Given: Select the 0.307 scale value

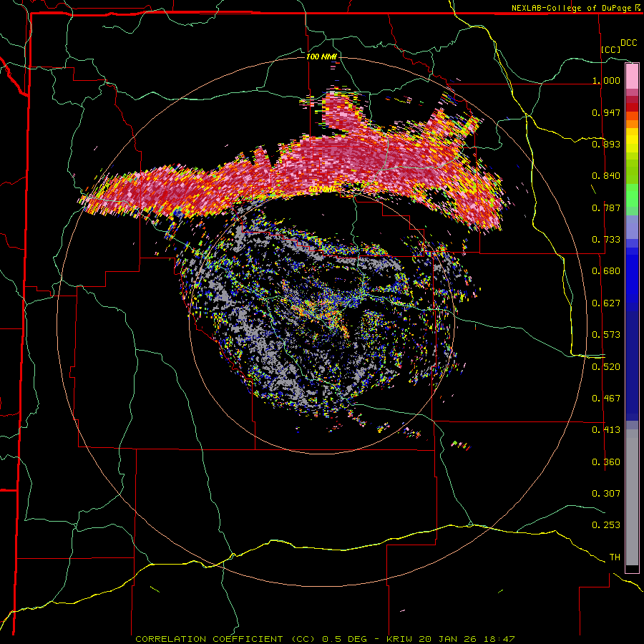Looking at the screenshot, I should click(x=606, y=494).
